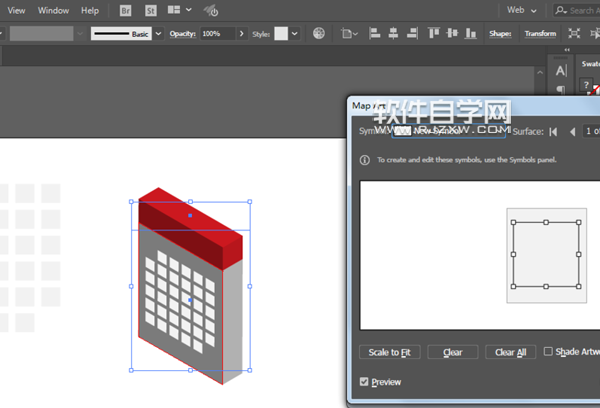Open the Help menu
This screenshot has width=600, height=408.
tap(90, 10)
